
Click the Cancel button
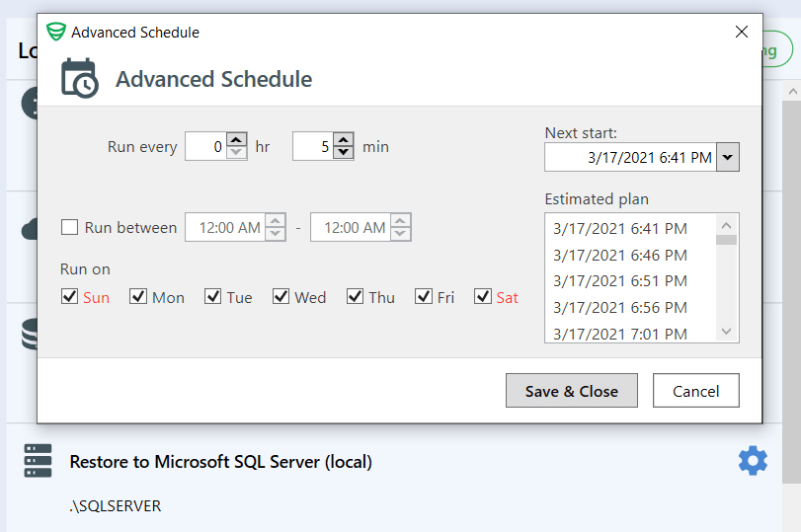tap(695, 391)
